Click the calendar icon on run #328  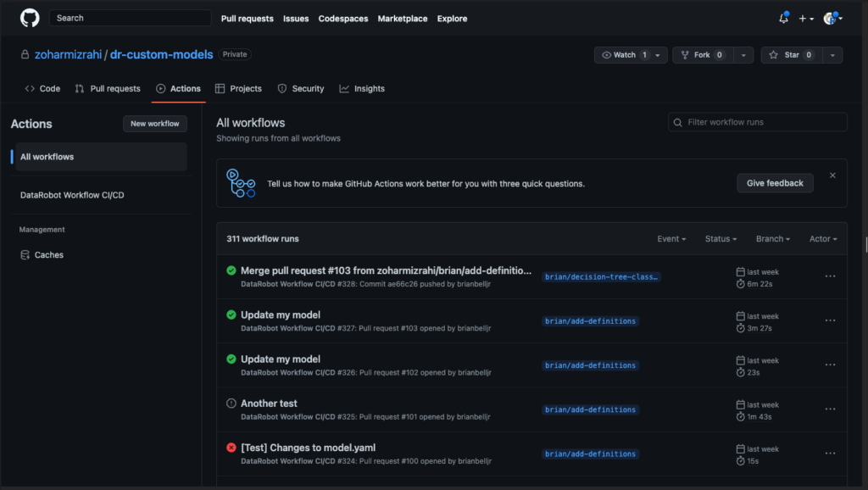(740, 272)
